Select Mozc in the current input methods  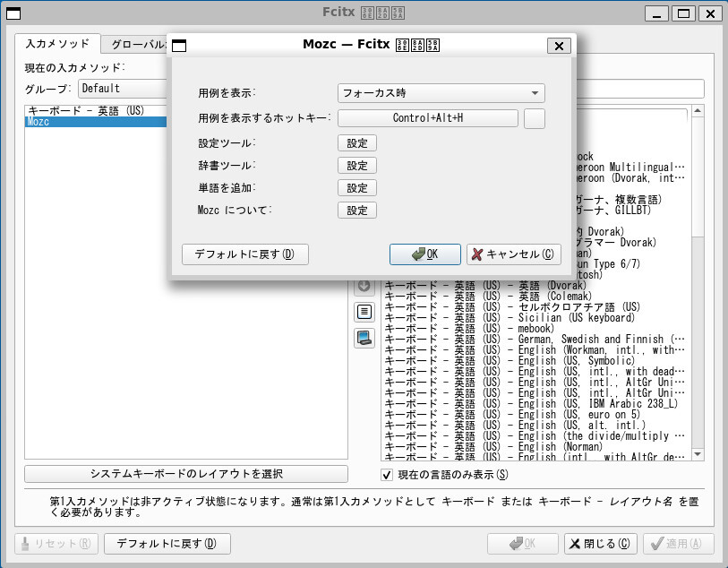(x=96, y=122)
